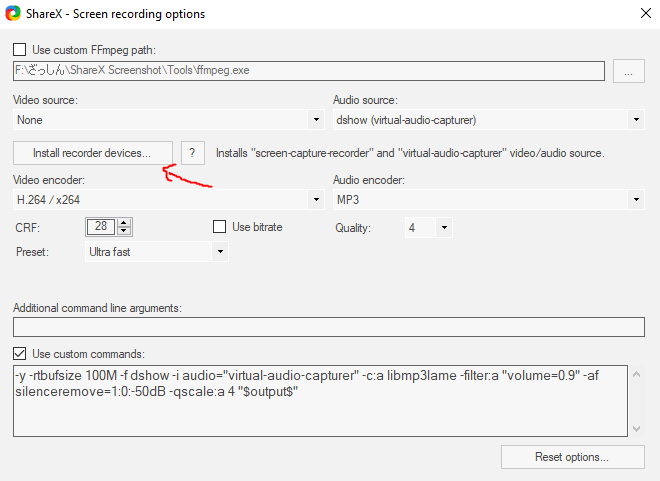The height and width of the screenshot is (481, 660).
Task: Open help with the question mark button
Action: pyautogui.click(x=192, y=153)
